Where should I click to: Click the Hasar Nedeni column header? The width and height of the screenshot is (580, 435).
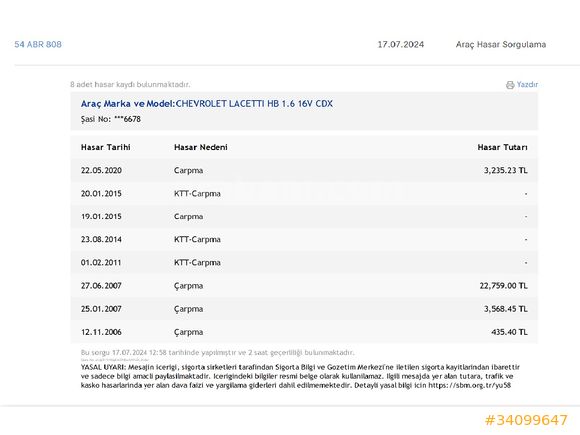pyautogui.click(x=201, y=147)
